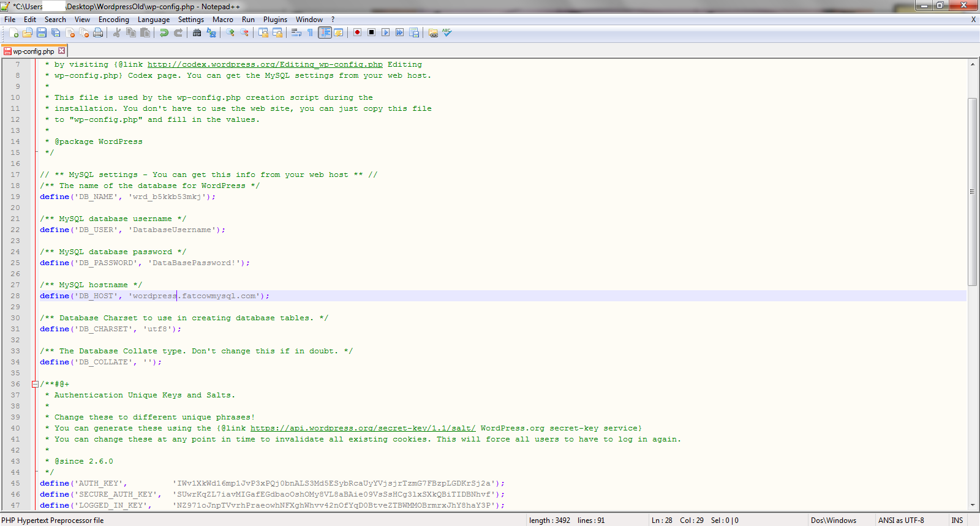Screen dimensions: 980x526
Task: Open user defined language dialog icon
Action: click(x=339, y=32)
